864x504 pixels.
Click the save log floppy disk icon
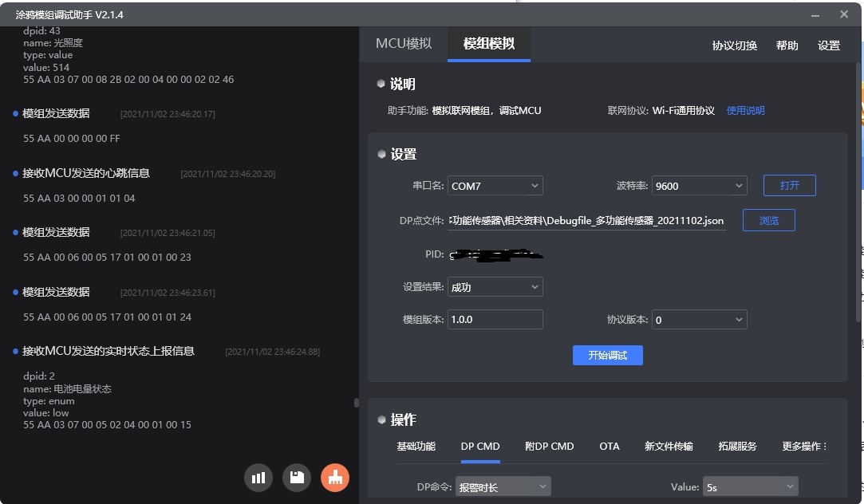tap(297, 478)
